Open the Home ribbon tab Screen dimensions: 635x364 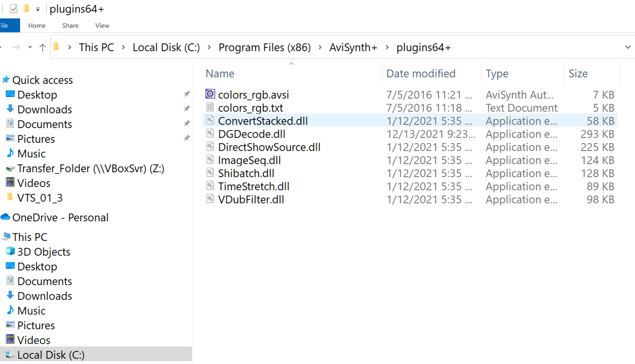point(37,26)
